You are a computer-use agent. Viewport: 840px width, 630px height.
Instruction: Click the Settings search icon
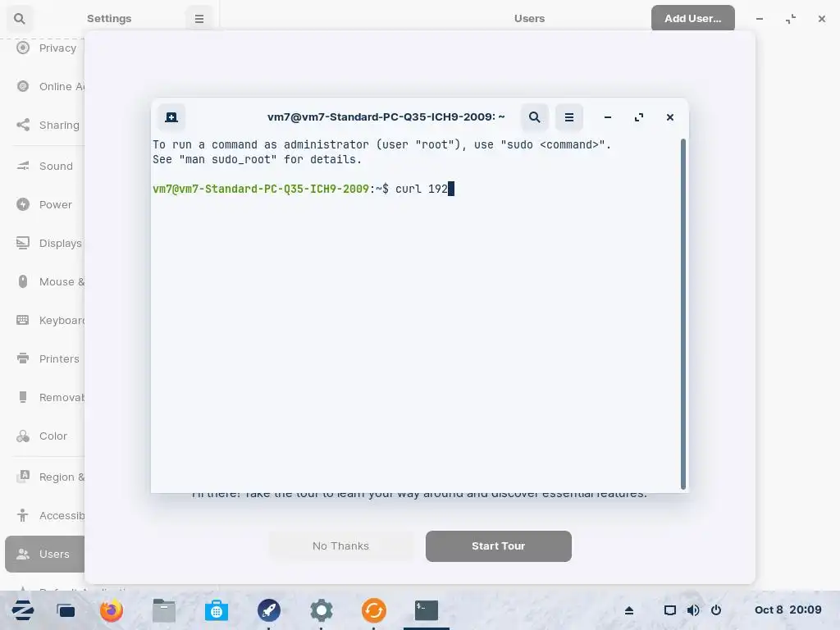[20, 19]
